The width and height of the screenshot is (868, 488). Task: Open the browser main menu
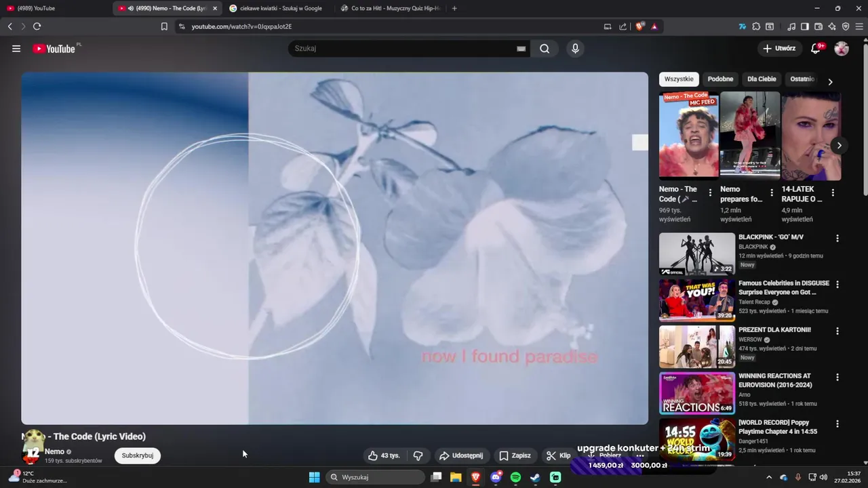point(859,26)
